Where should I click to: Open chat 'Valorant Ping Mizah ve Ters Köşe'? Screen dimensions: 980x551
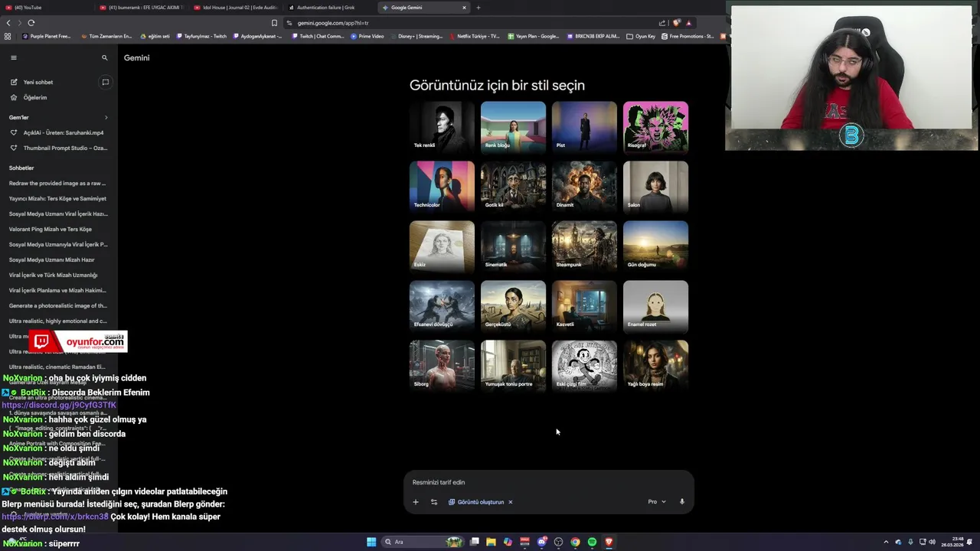51,229
